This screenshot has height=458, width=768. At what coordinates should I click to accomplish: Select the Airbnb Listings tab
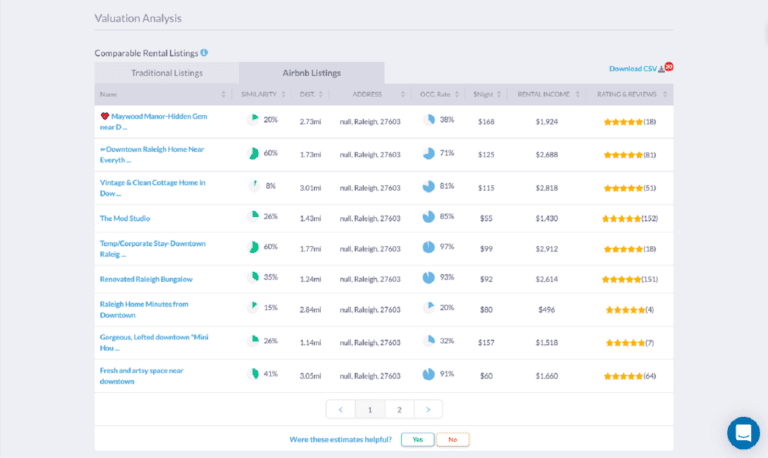coord(311,73)
